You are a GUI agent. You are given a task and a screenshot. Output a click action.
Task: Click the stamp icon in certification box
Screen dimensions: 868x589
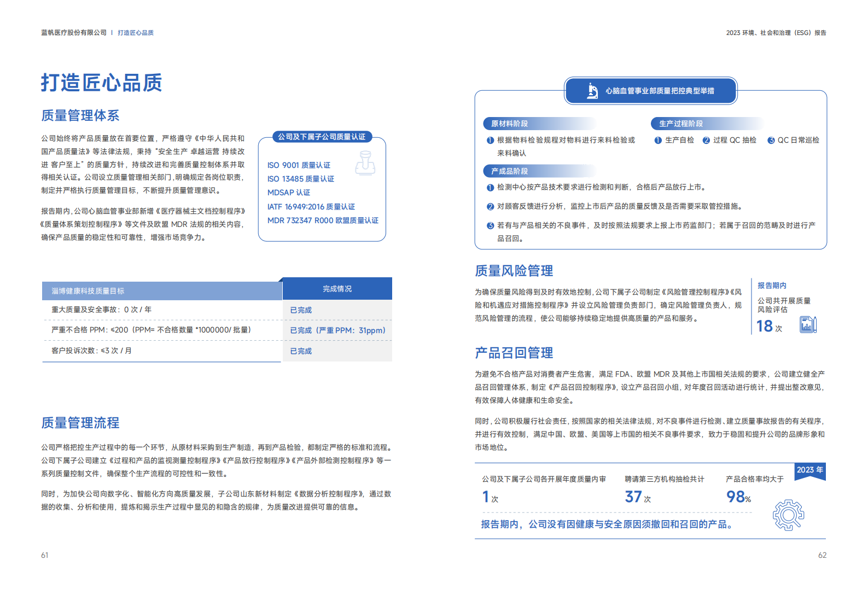pos(365,163)
